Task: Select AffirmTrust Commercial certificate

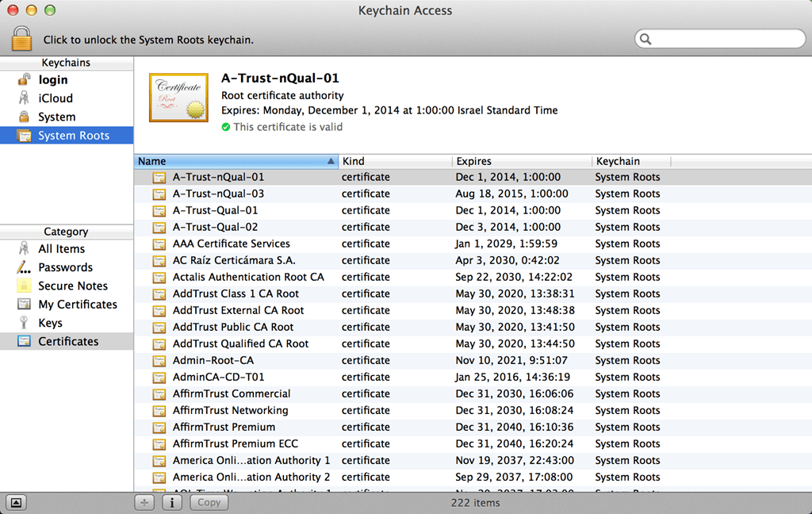Action: pyautogui.click(x=473, y=393)
